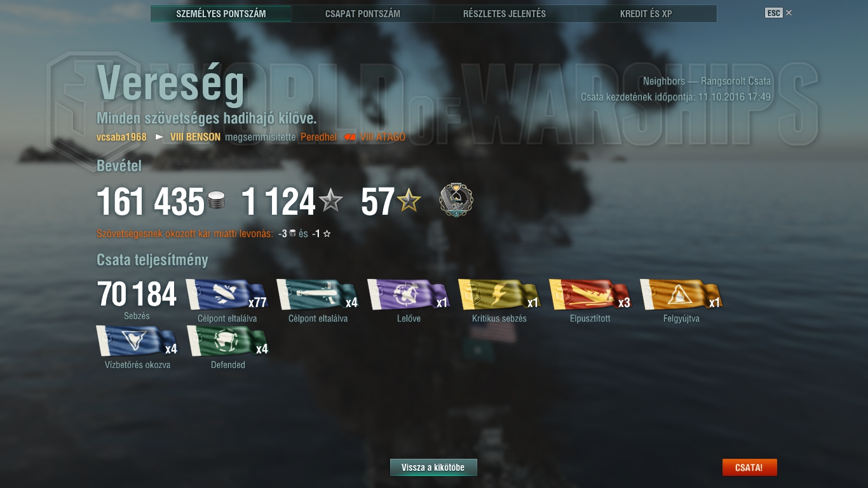Screen dimensions: 868x488
Task: Click the Vissza a kikötőbe button
Action: 433,468
